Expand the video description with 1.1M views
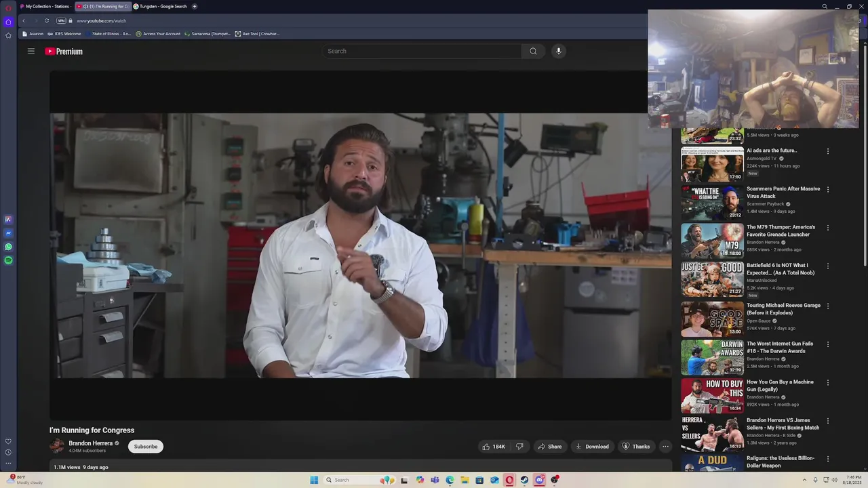The width and height of the screenshot is (868, 488). coord(361,467)
